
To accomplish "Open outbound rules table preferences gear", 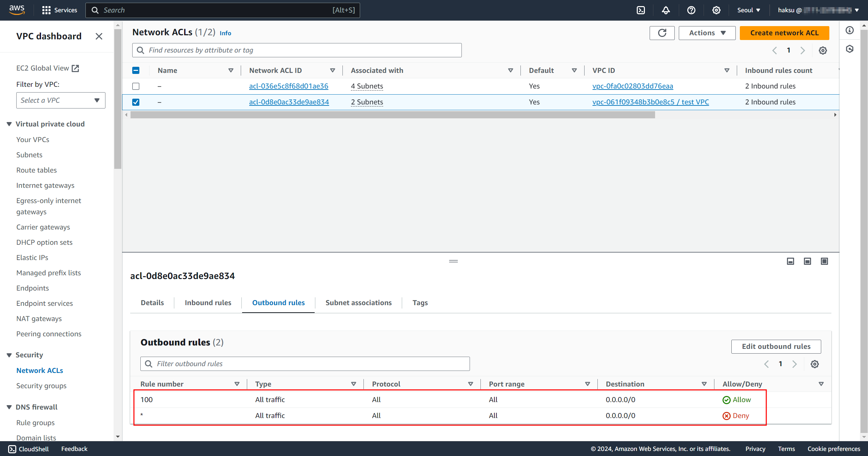I will pos(814,364).
